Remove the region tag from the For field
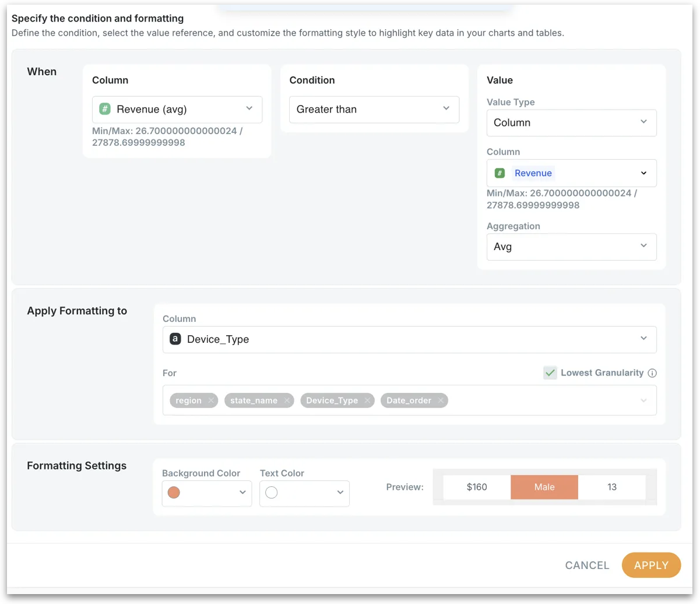 [211, 401]
